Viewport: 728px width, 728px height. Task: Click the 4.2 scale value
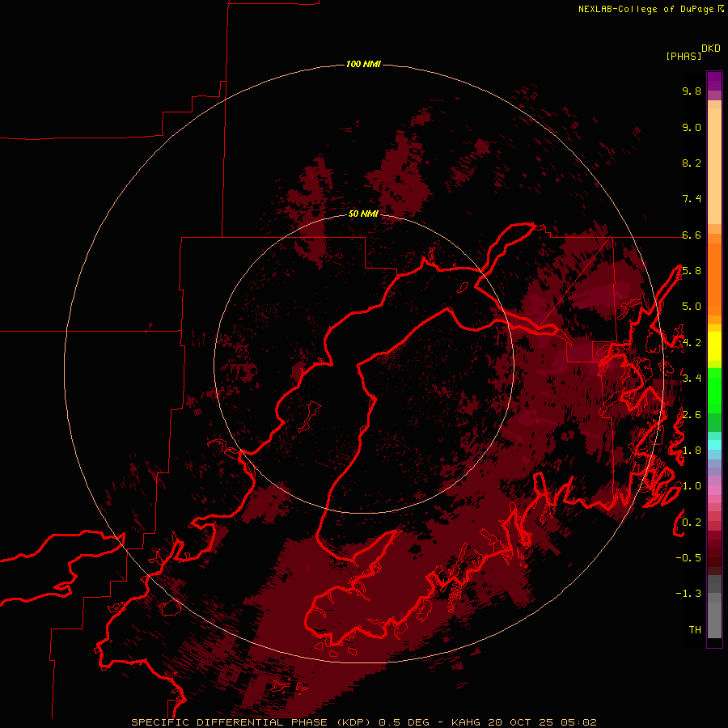(692, 343)
